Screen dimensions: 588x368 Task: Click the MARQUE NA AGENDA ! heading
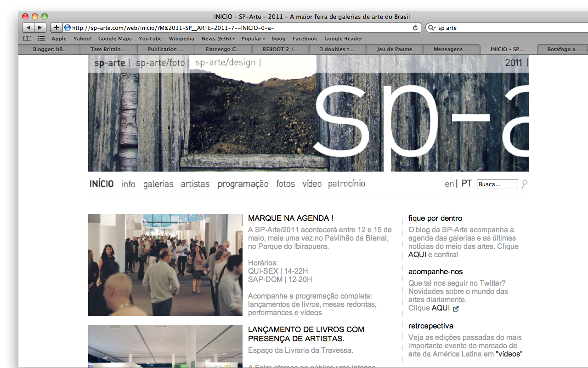[291, 218]
